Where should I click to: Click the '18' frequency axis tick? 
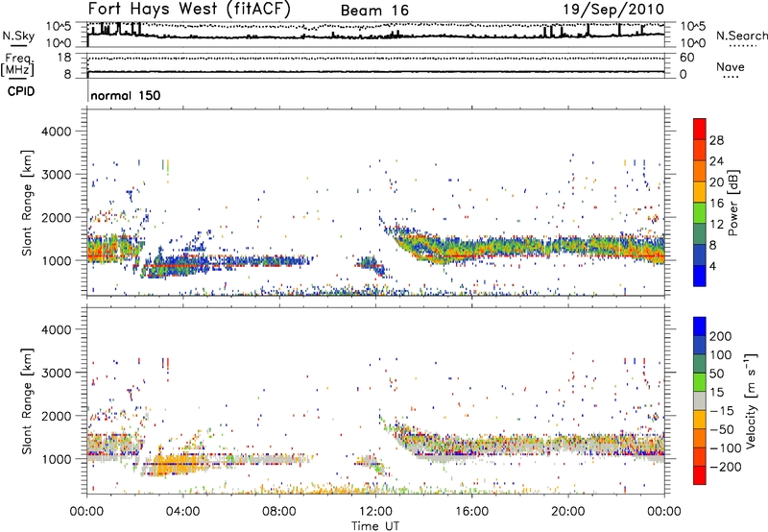(63, 58)
